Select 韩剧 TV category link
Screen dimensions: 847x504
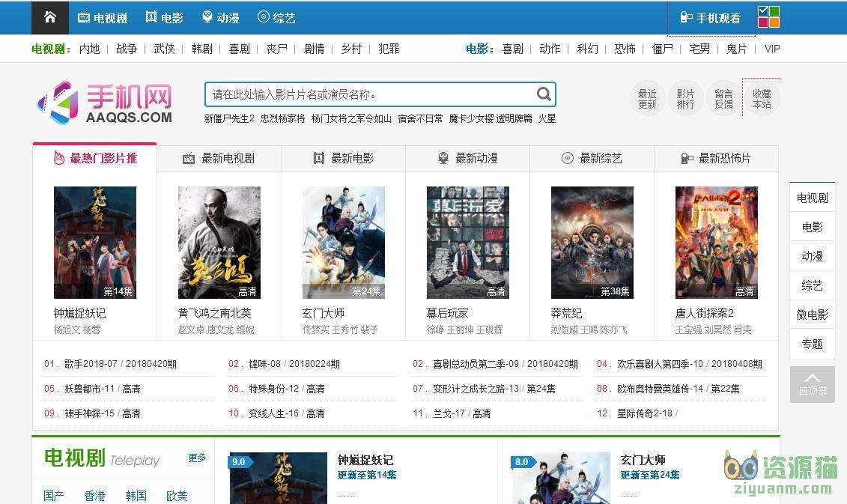point(201,49)
